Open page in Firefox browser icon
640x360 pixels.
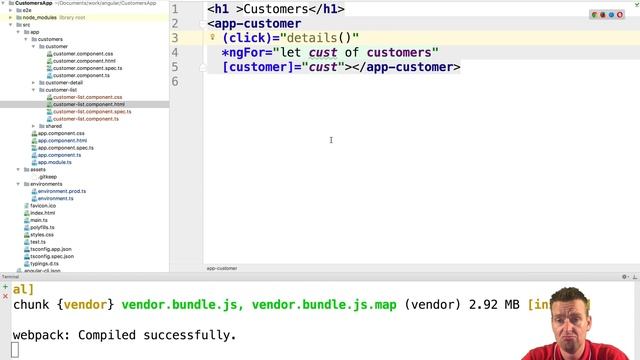(603, 15)
